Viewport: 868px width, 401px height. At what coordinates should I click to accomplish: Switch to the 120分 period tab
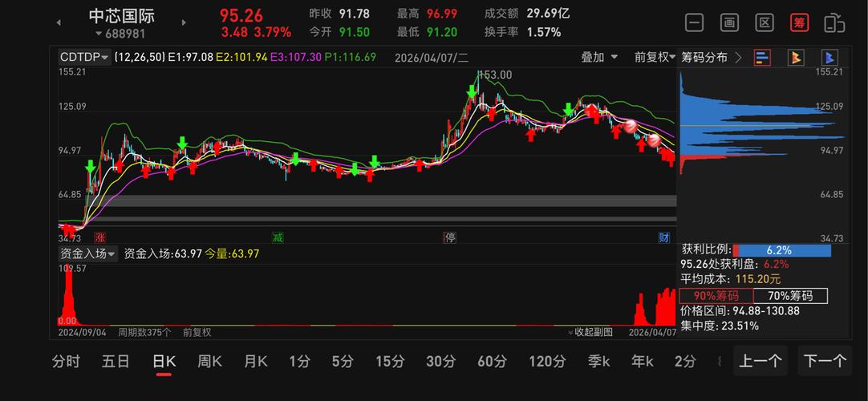(547, 362)
